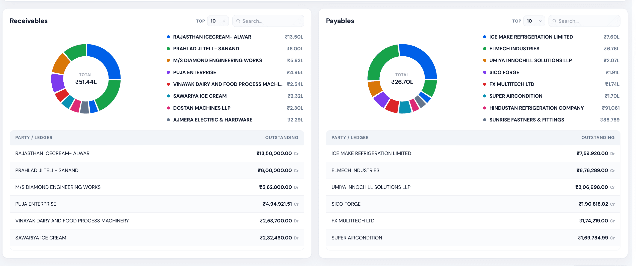Screen dimensions: 644x266
Task: Click outstanding amount ₹4,94,921.51 Cr
Action: [280, 204]
